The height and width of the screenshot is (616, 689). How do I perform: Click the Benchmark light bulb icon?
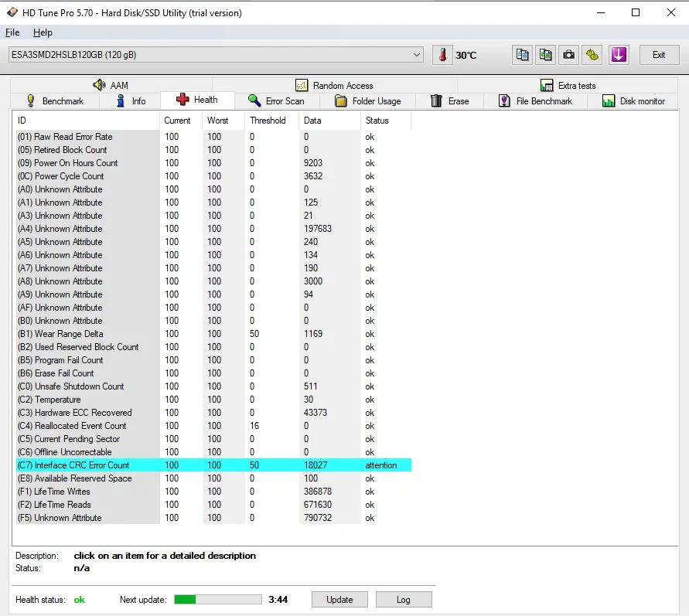pos(30,100)
